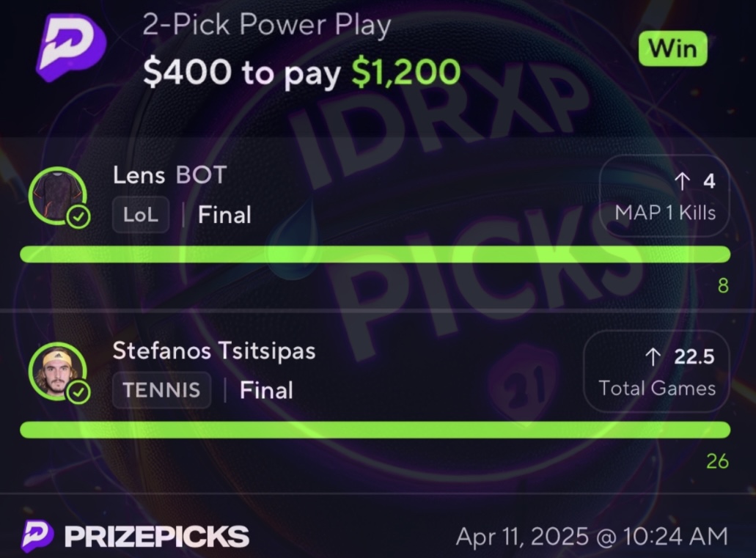The image size is (756, 558).
Task: Click green checkmark on Lens avatar
Action: 78,217
